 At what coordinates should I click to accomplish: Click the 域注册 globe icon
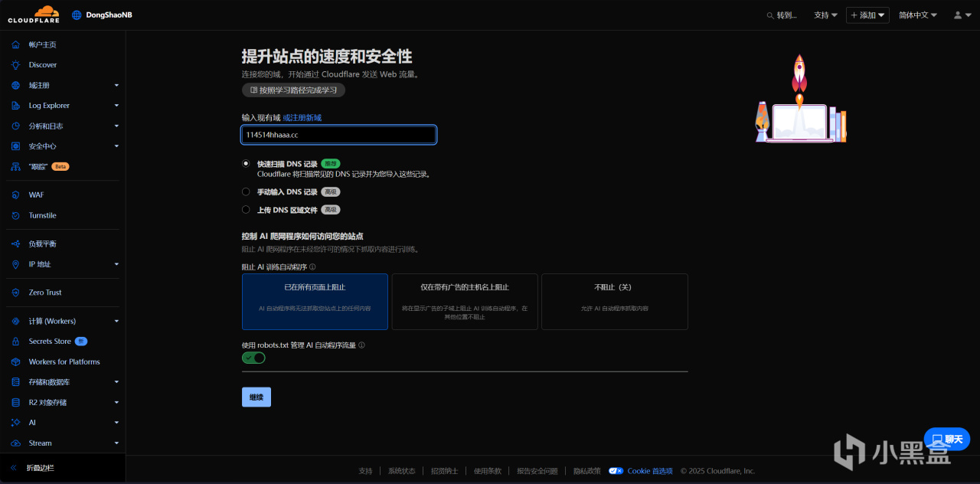click(x=15, y=85)
